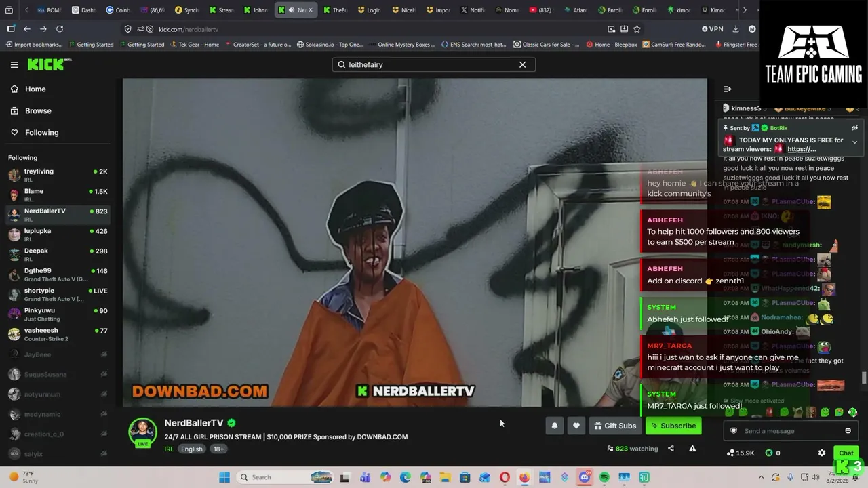The image size is (868, 488).
Task: Open the Solcasino.io bookmark
Action: point(330,45)
